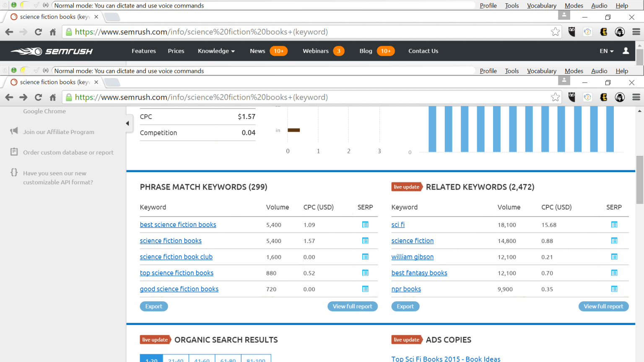Open the 'best fantasy books' keyword link

coord(419,273)
